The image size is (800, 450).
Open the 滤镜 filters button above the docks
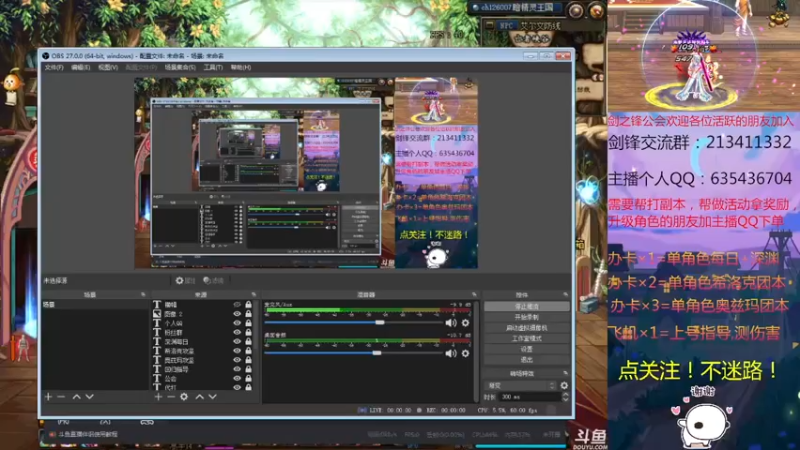point(214,280)
